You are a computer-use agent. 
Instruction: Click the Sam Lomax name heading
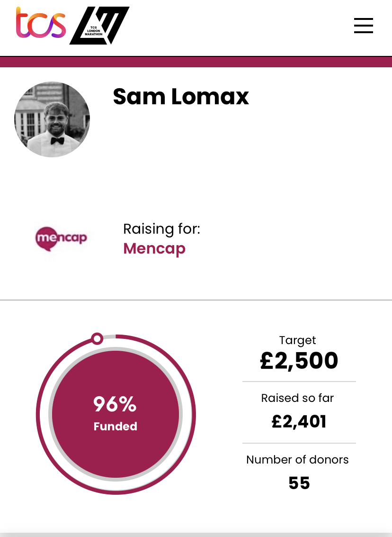[x=181, y=97]
